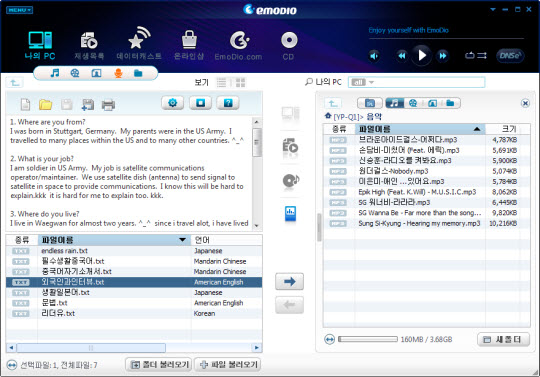540x377 pixels.
Task: Skip to next track
Action: [443, 55]
